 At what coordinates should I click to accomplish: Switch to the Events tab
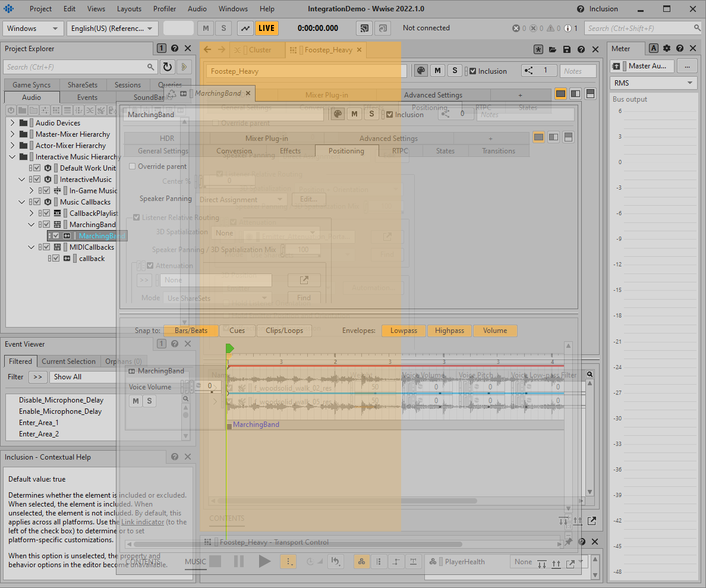[87, 98]
